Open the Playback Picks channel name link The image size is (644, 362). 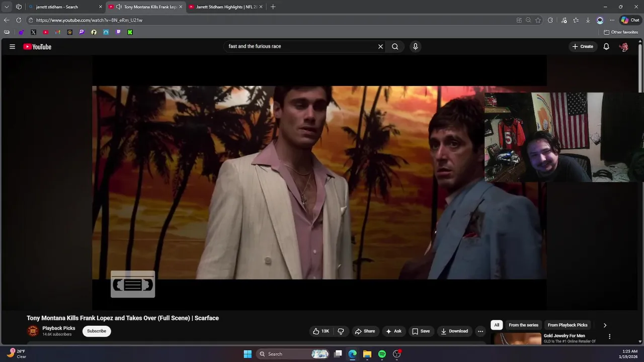(x=59, y=328)
